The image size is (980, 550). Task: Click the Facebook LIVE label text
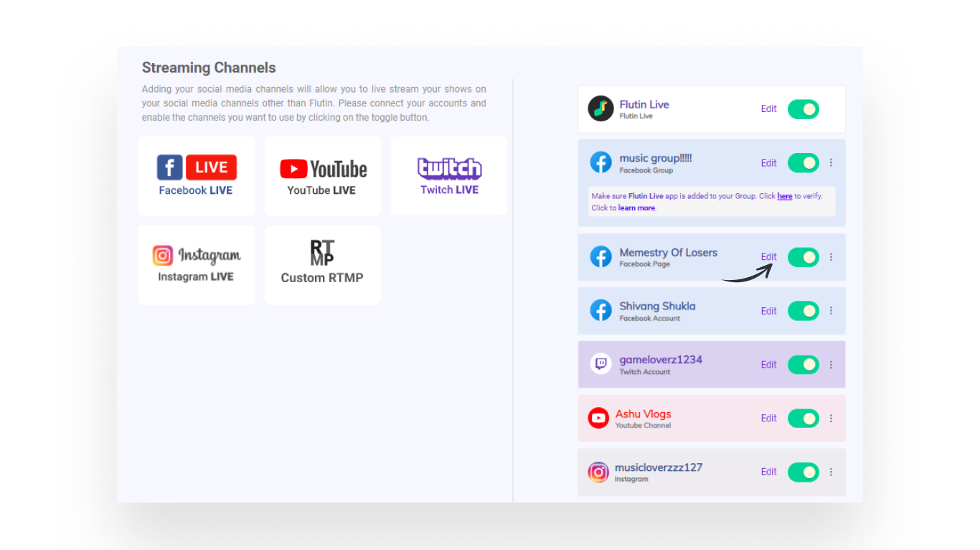[196, 190]
